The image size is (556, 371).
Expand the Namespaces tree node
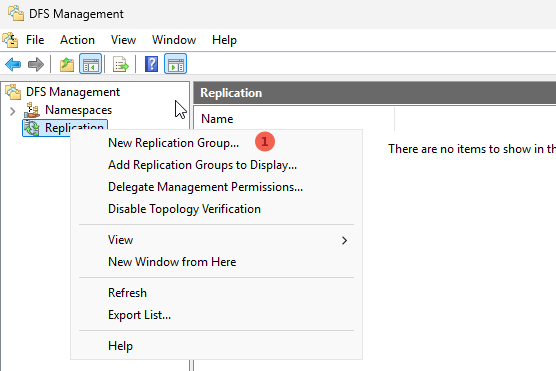[12, 111]
